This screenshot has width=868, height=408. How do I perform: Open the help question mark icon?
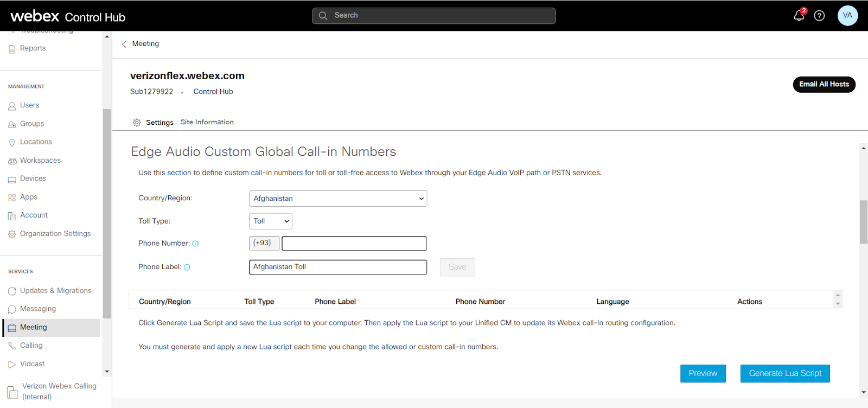(x=819, y=16)
